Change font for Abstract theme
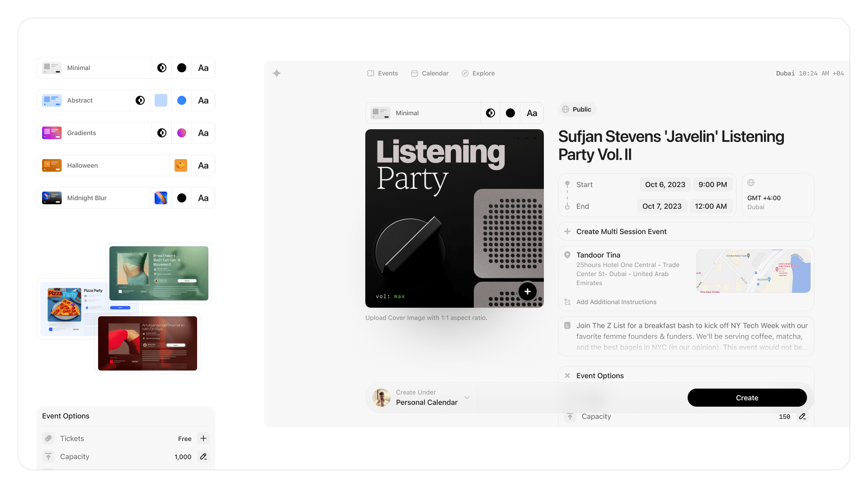 203,100
